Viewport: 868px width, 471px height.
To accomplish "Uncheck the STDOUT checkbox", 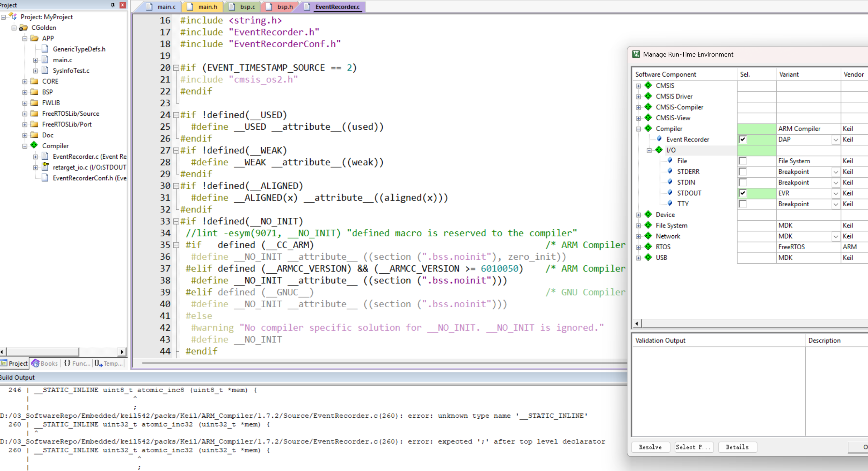I will 743,193.
